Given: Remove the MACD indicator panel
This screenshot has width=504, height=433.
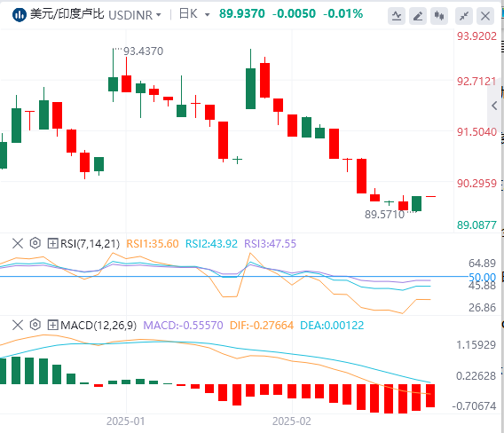Looking at the screenshot, I should [18, 325].
